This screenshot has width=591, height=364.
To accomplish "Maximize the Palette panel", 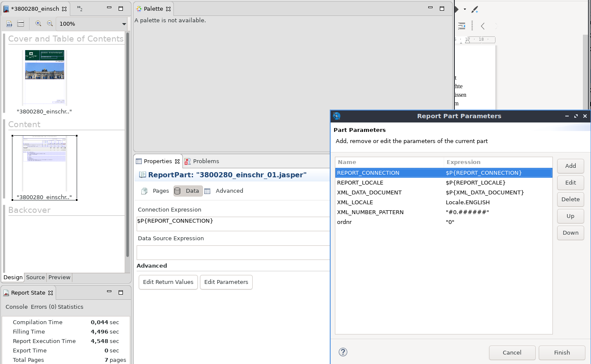I will (x=442, y=8).
